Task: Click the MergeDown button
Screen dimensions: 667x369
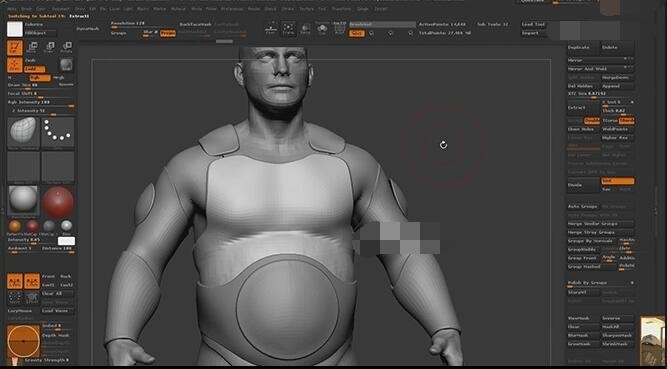Action: click(x=618, y=77)
